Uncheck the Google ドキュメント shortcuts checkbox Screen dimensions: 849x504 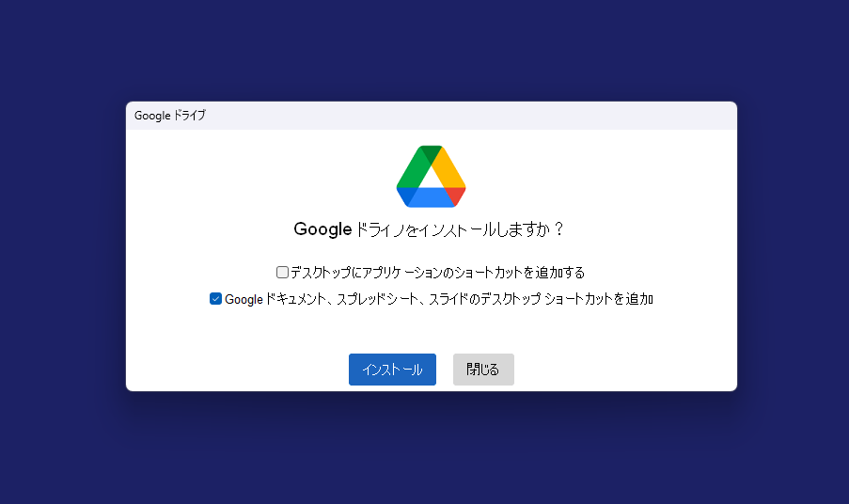point(215,299)
